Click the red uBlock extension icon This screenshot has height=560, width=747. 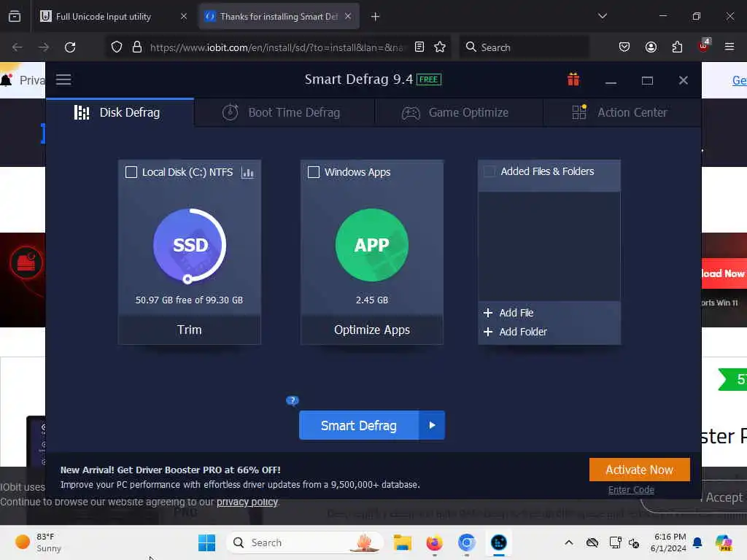(x=703, y=46)
